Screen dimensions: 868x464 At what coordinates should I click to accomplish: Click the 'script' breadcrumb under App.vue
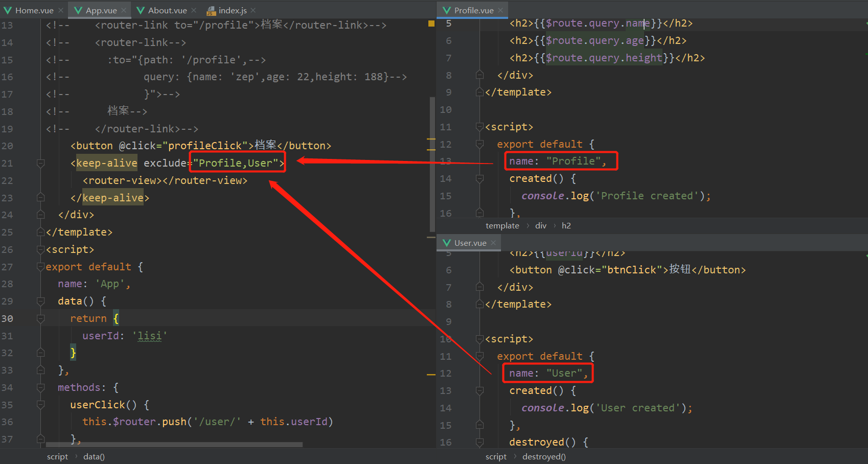[x=57, y=457]
